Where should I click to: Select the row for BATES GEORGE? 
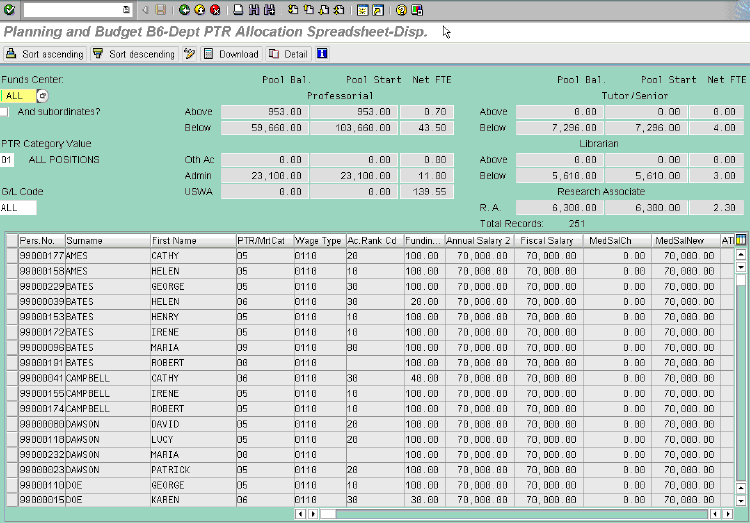coord(12,286)
